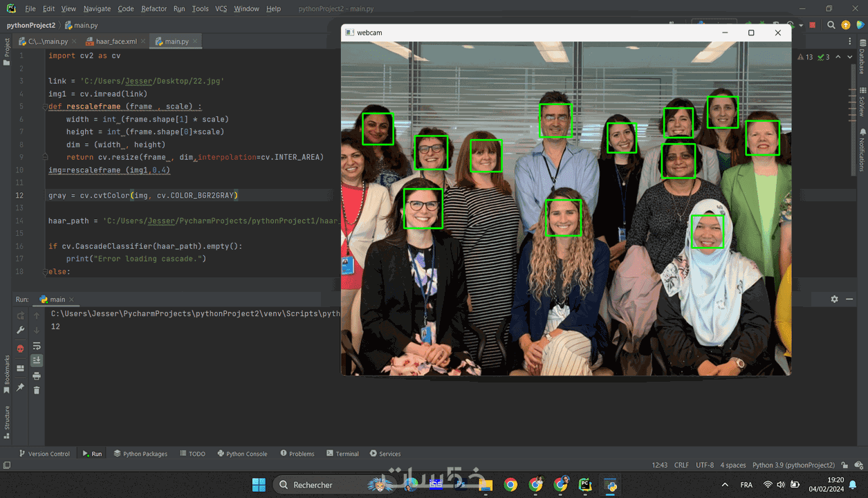Open Version Control tool window
The height and width of the screenshot is (498, 868).
coord(44,454)
